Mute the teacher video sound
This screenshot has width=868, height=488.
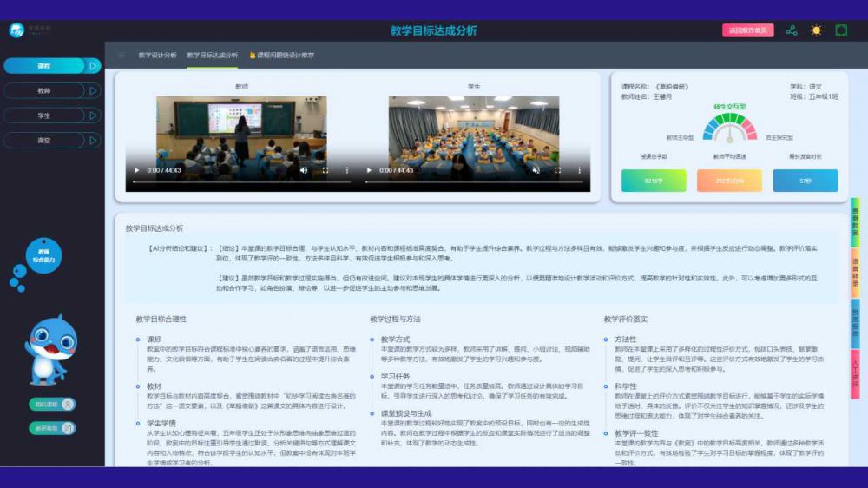[x=304, y=171]
